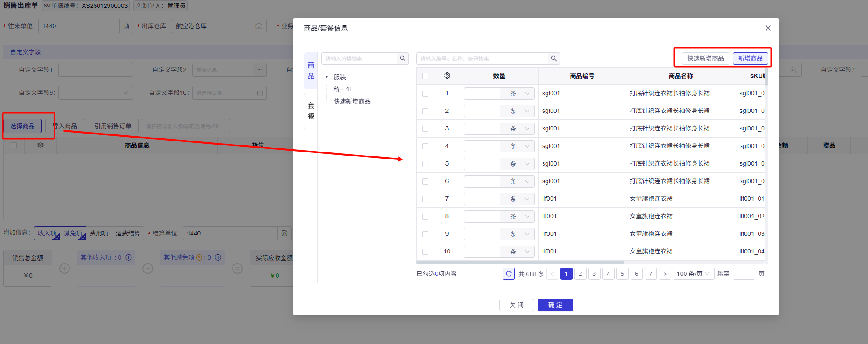Select the 快速新增商品 category tree item
The width and height of the screenshot is (868, 344).
tap(352, 101)
